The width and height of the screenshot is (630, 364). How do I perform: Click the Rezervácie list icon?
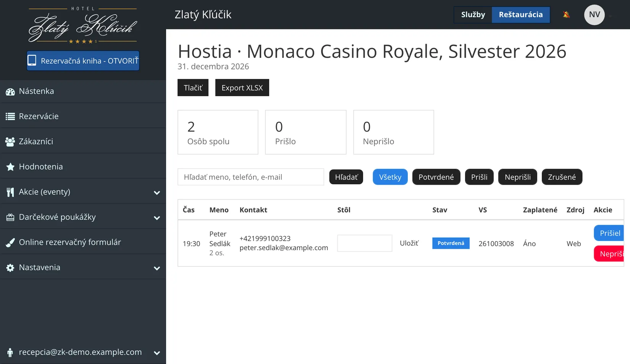click(10, 116)
